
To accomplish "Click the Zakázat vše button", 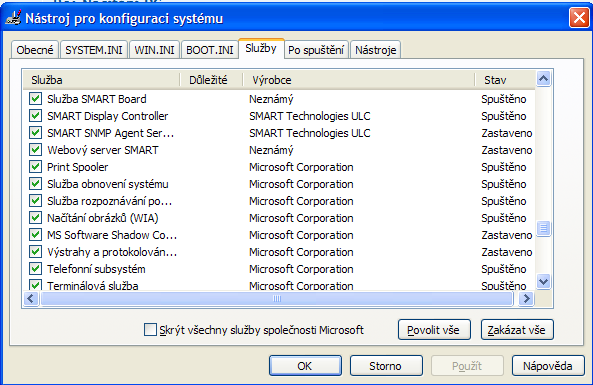I will 517,330.
